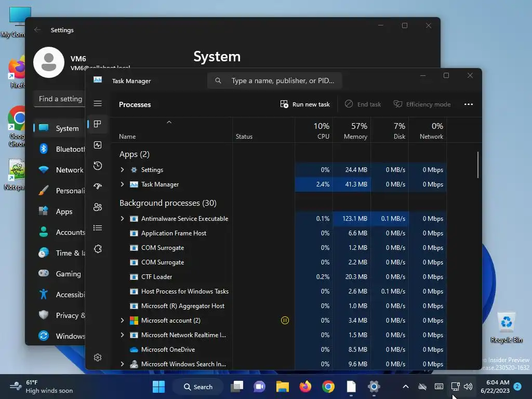Open Startup apps icon in Task Manager
The width and height of the screenshot is (532, 399).
(98, 187)
